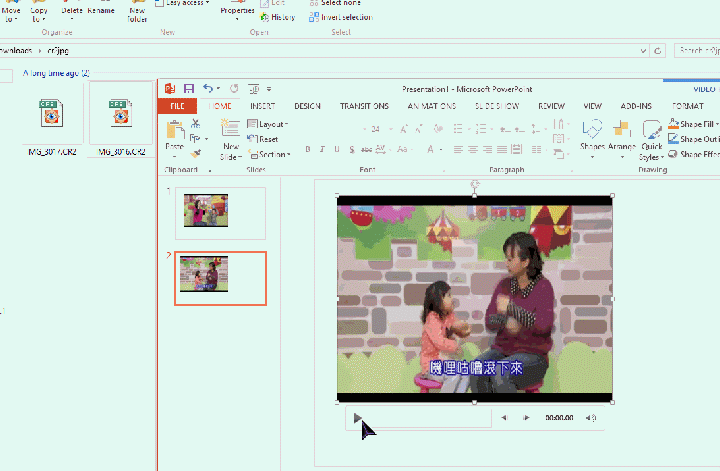Image resolution: width=720 pixels, height=471 pixels.
Task: Click Shape Effects option
Action: [x=693, y=154]
